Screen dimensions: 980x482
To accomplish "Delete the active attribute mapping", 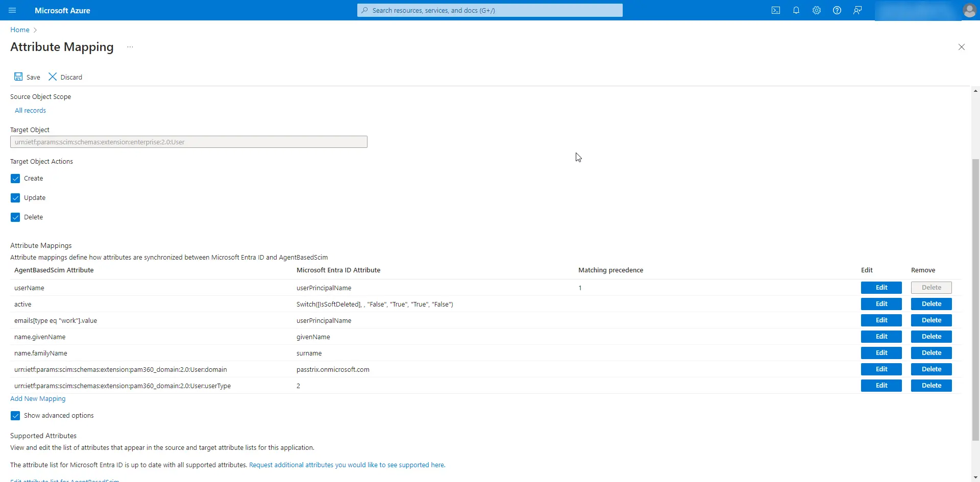I will coord(932,304).
